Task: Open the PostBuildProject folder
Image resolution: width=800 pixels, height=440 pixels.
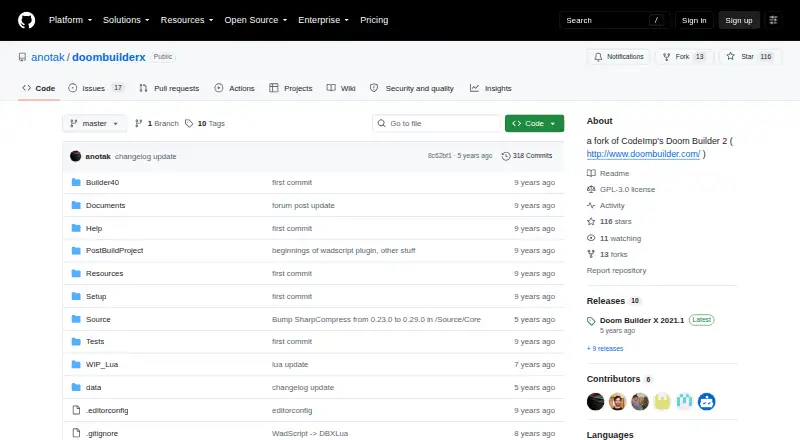Action: point(114,251)
